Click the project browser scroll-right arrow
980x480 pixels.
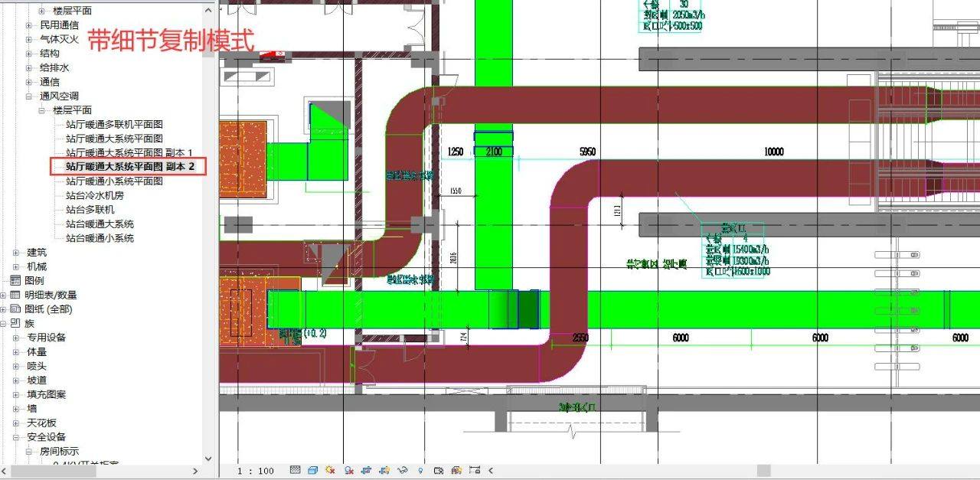pyautogui.click(x=195, y=471)
